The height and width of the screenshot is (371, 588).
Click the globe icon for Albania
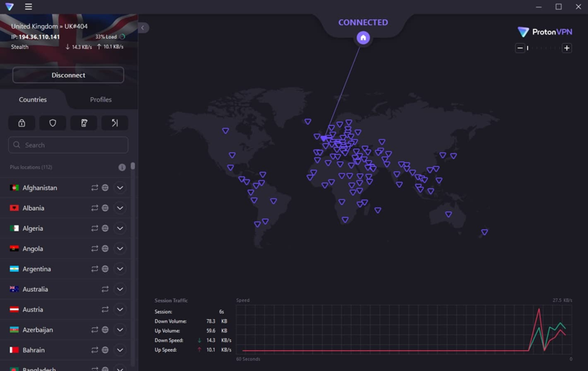click(x=105, y=209)
